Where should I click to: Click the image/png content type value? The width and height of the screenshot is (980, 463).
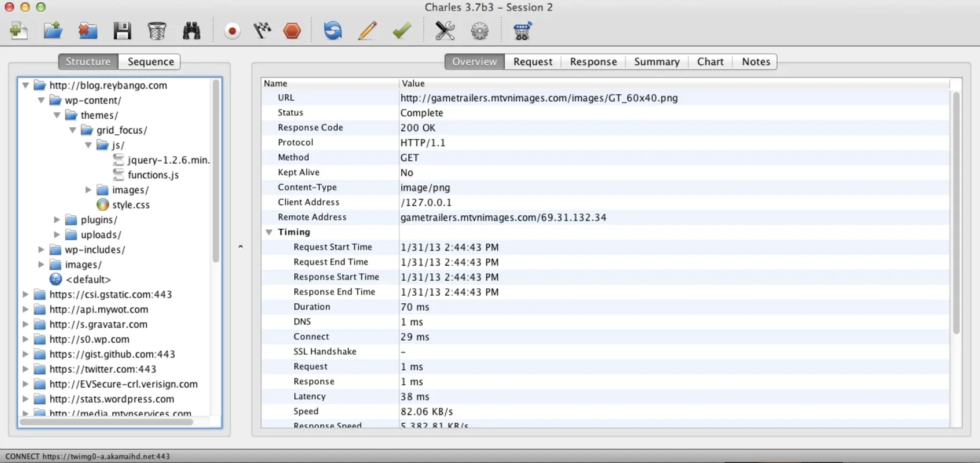click(425, 188)
